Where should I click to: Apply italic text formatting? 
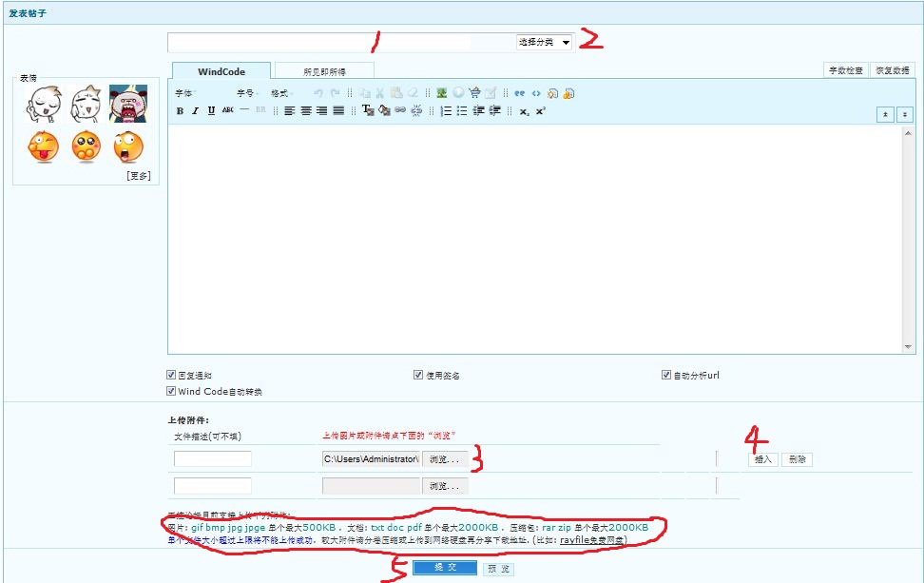[x=195, y=111]
